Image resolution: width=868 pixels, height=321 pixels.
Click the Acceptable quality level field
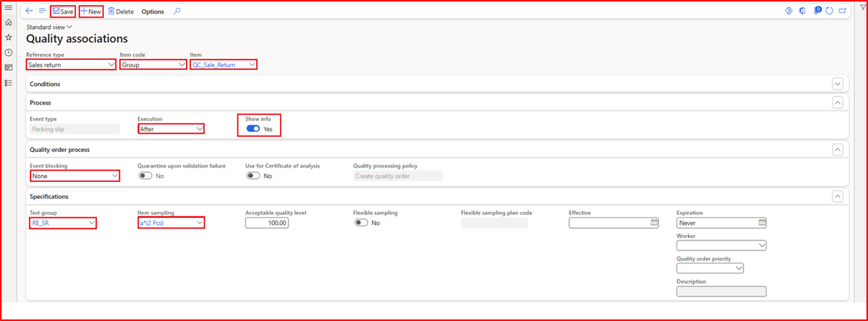tap(267, 223)
